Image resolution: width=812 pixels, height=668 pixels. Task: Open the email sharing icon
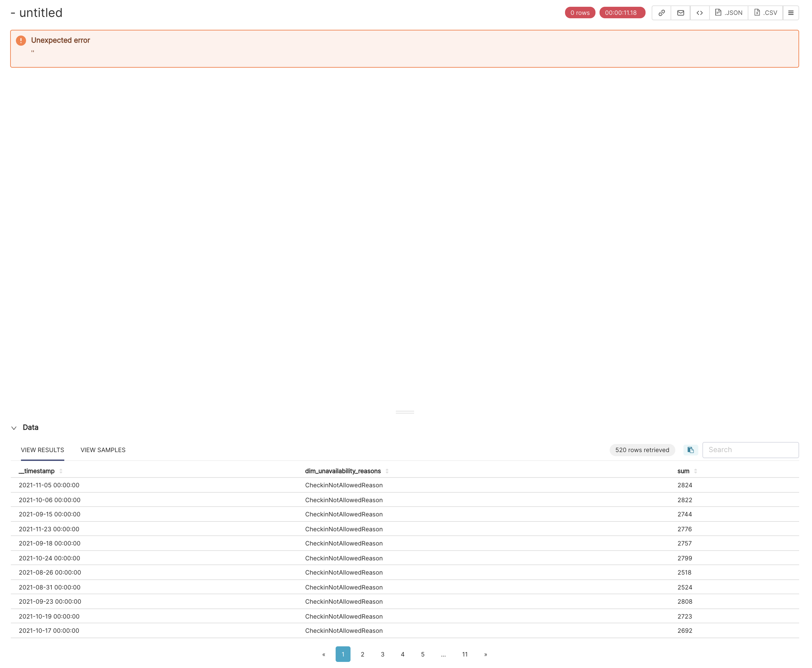pyautogui.click(x=680, y=12)
